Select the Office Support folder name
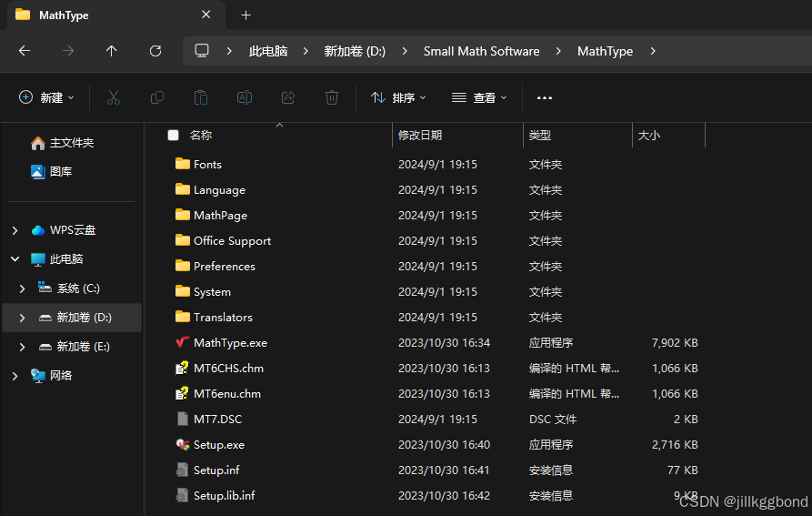The image size is (812, 516). pos(232,241)
